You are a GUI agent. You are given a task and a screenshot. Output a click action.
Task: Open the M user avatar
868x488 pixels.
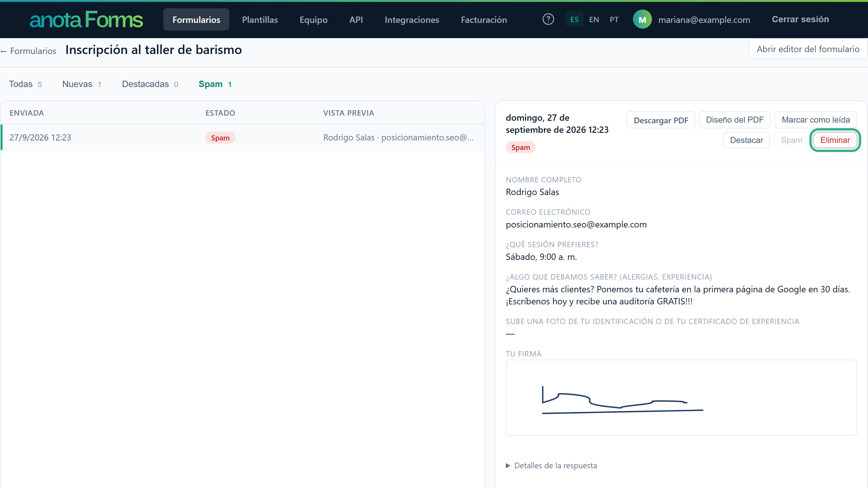(x=642, y=20)
